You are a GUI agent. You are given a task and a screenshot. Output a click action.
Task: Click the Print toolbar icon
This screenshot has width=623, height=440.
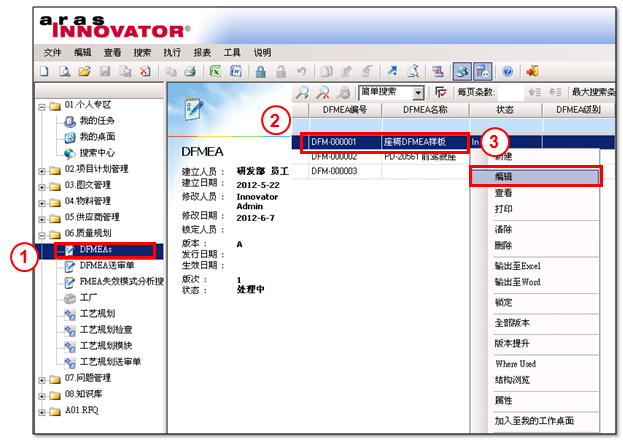190,72
